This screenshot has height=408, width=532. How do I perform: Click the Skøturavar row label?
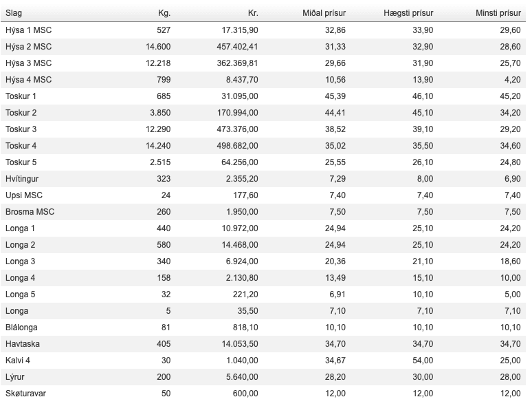26,393
